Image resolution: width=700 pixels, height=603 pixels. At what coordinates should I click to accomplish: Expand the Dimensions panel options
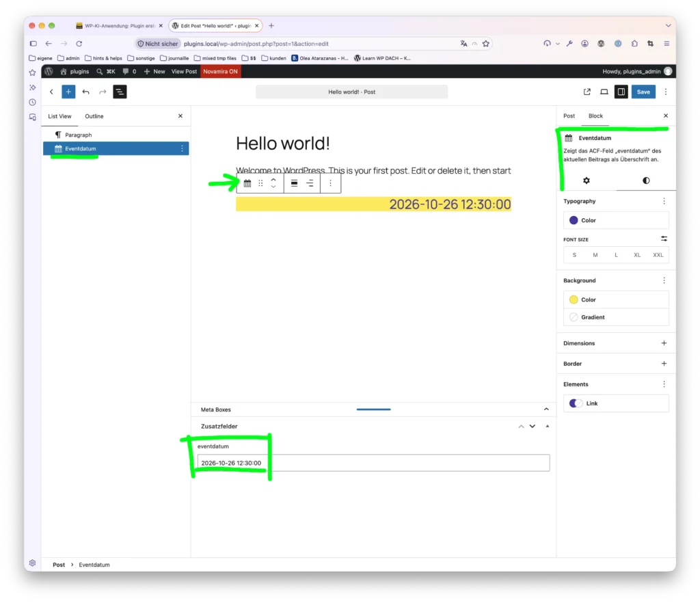[664, 343]
